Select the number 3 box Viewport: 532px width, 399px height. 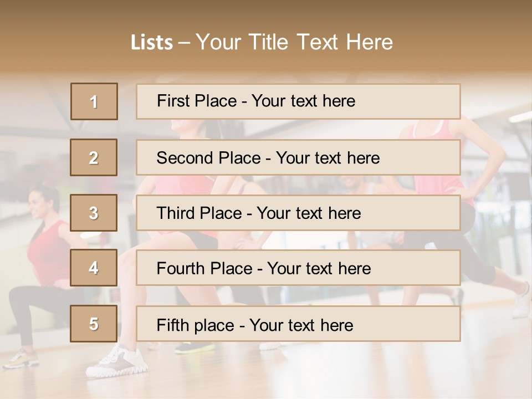point(94,213)
